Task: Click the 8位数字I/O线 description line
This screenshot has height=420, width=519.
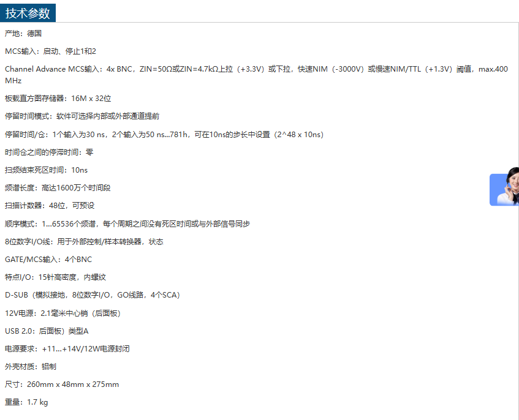Action: (x=84, y=242)
